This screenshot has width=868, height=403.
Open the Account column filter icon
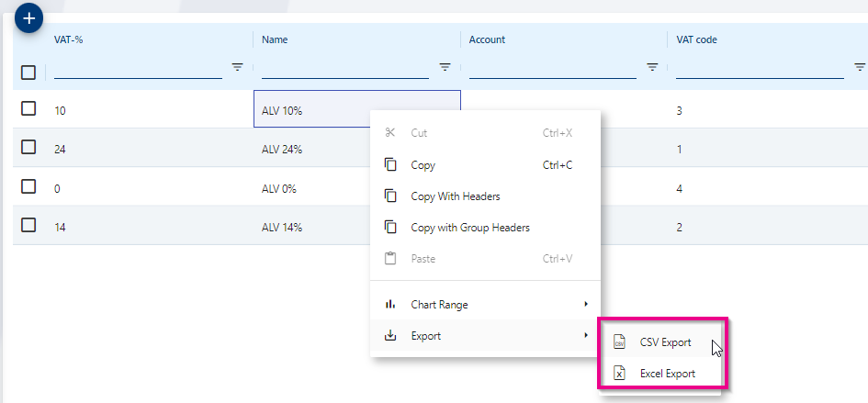pyautogui.click(x=652, y=67)
